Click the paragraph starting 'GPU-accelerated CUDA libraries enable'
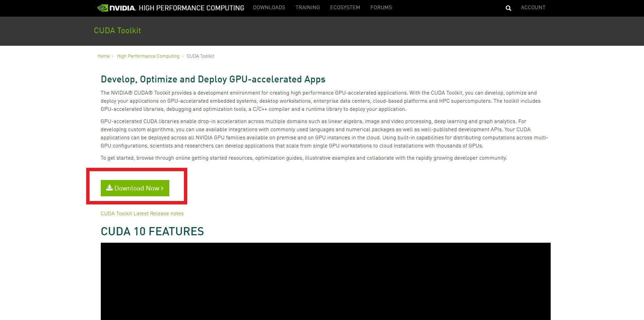This screenshot has height=320, width=644. click(x=325, y=134)
